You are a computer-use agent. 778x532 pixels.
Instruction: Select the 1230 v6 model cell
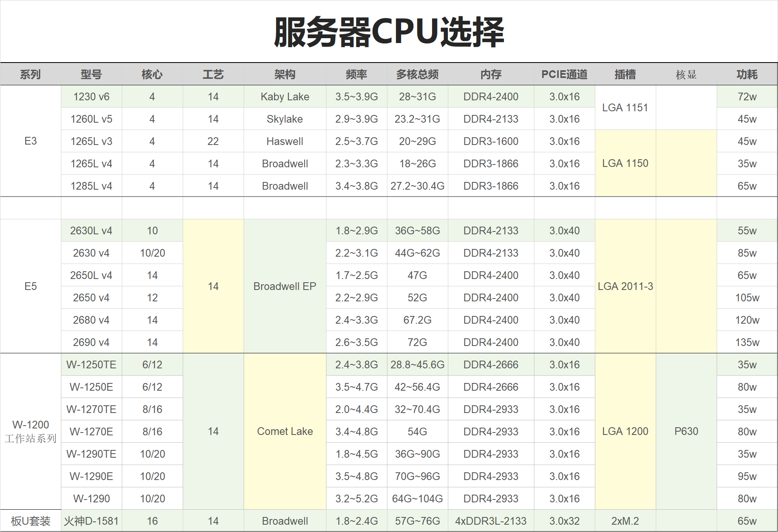(x=91, y=97)
